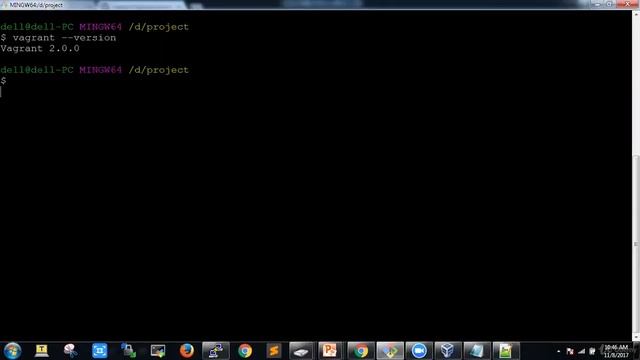Screen dimensions: 640x360
Task: Close the MINGW64 terminal window
Action: click(x=628, y=4)
